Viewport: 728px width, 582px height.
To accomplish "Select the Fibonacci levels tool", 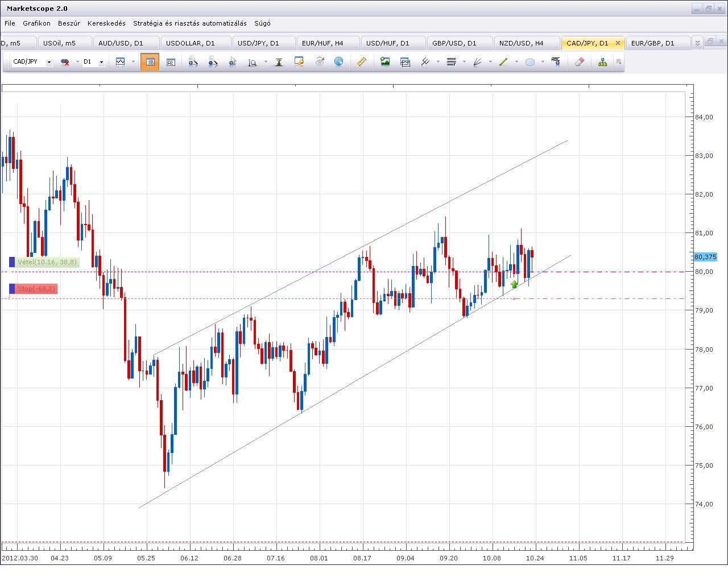I will 452,62.
